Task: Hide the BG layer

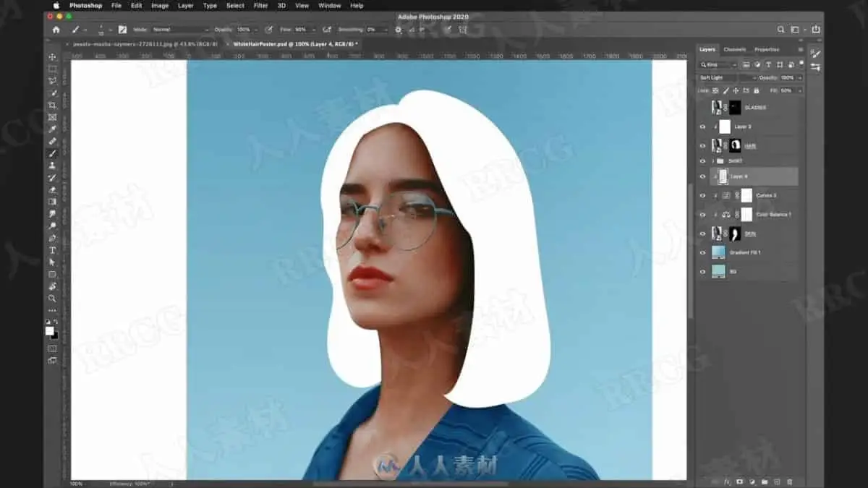Action: click(x=702, y=271)
